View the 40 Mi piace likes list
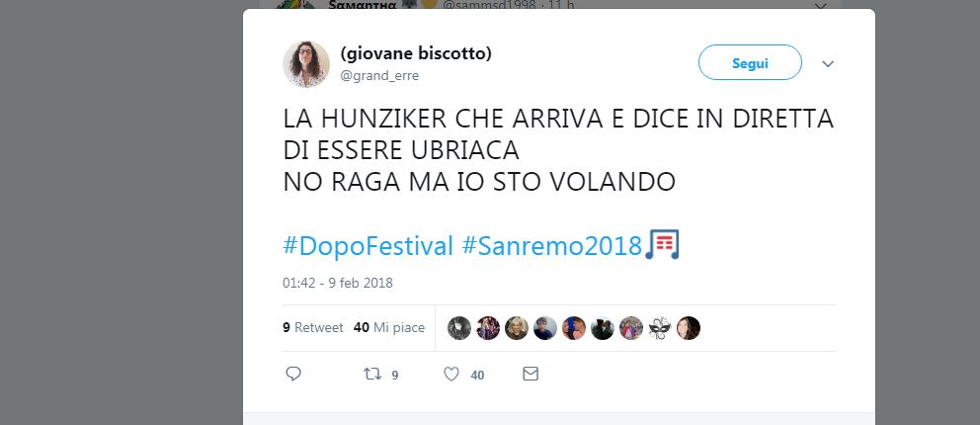The image size is (980, 425). (389, 327)
